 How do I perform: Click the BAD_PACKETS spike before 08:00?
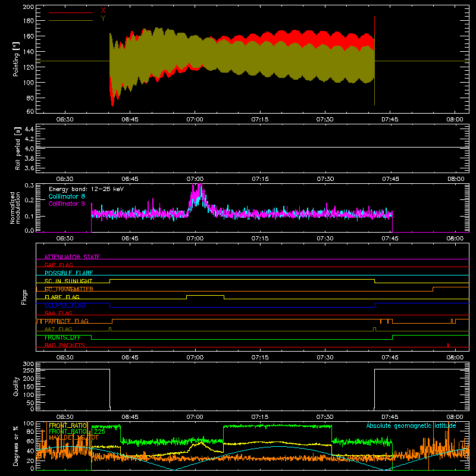tap(448, 345)
